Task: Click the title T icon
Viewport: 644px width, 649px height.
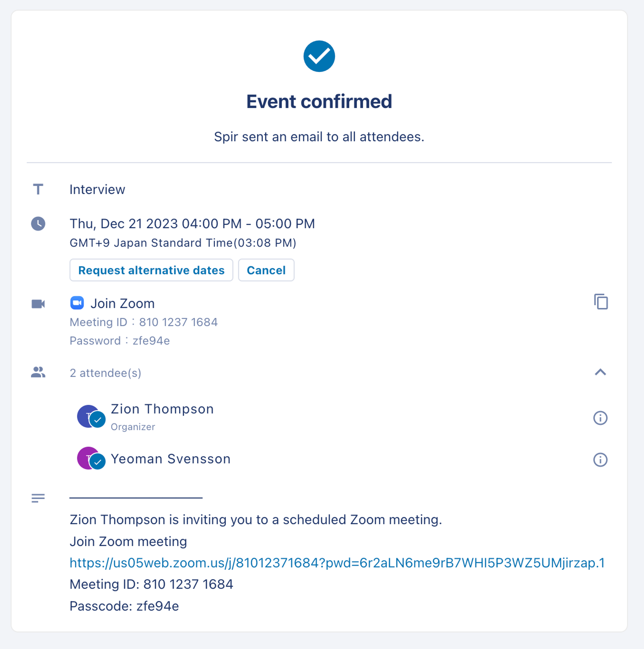Action: click(x=38, y=189)
